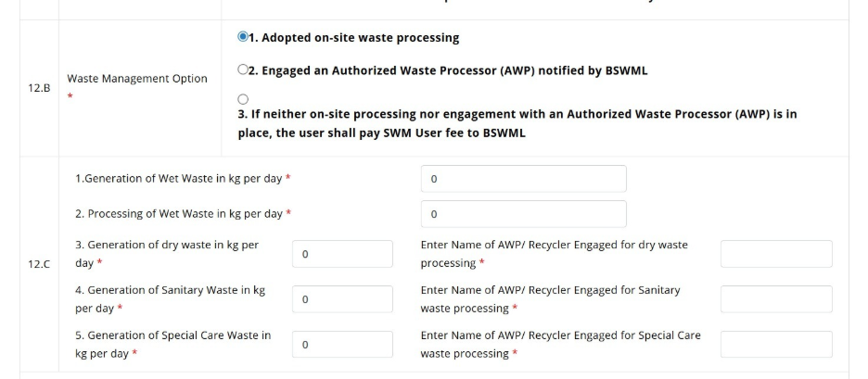Focus the AWP name field for Special Care waste
868x379 pixels.
click(776, 345)
